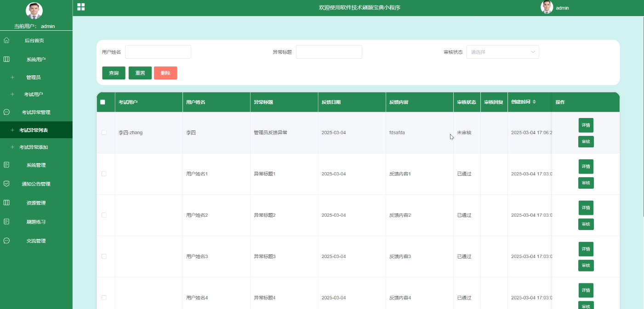Check the 用户姓名3 row checkbox

click(104, 256)
